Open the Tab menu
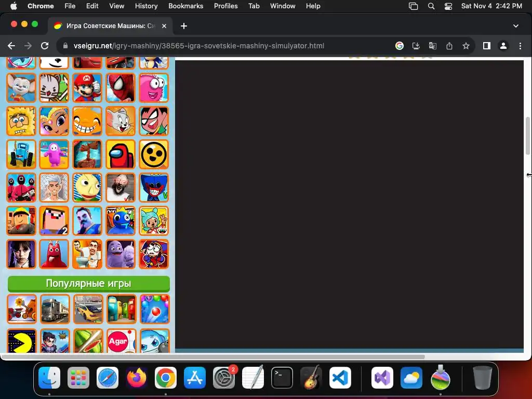This screenshot has width=532, height=399. pyautogui.click(x=254, y=6)
